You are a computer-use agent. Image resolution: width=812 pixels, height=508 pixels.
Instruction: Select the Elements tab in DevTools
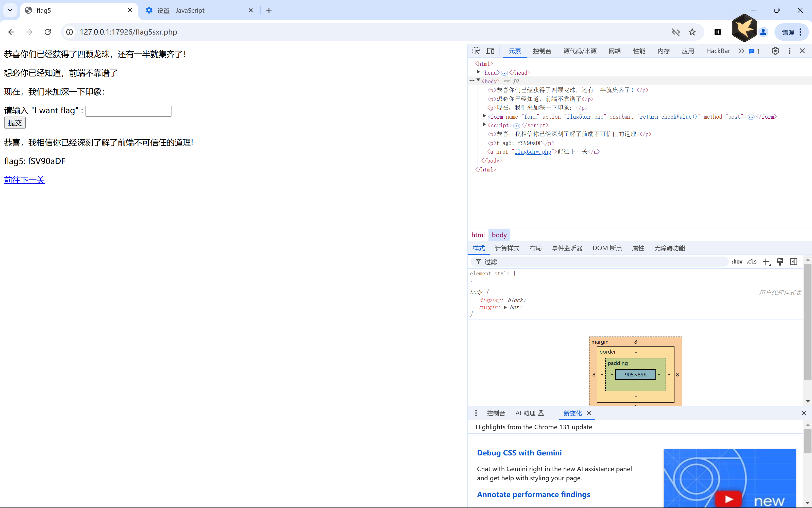tap(514, 51)
